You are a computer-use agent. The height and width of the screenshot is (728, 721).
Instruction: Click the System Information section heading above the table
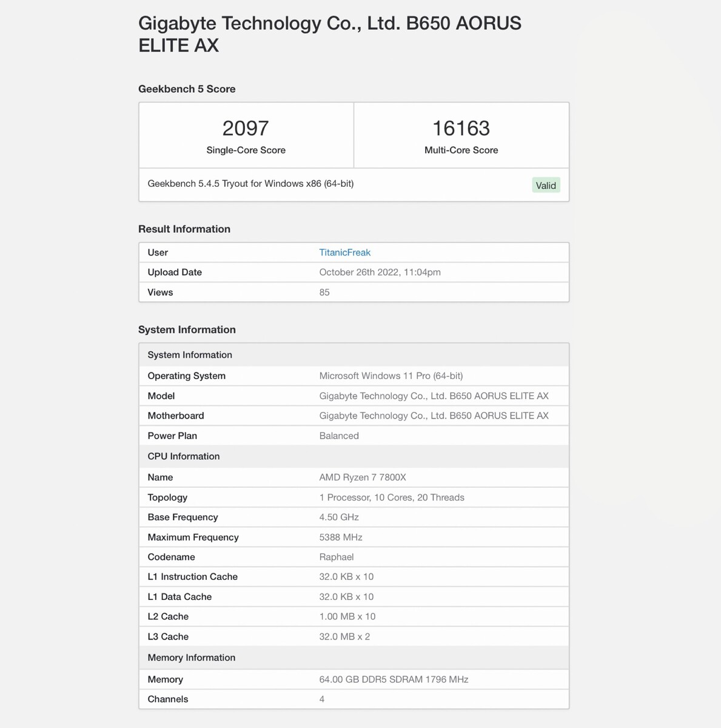coord(187,330)
